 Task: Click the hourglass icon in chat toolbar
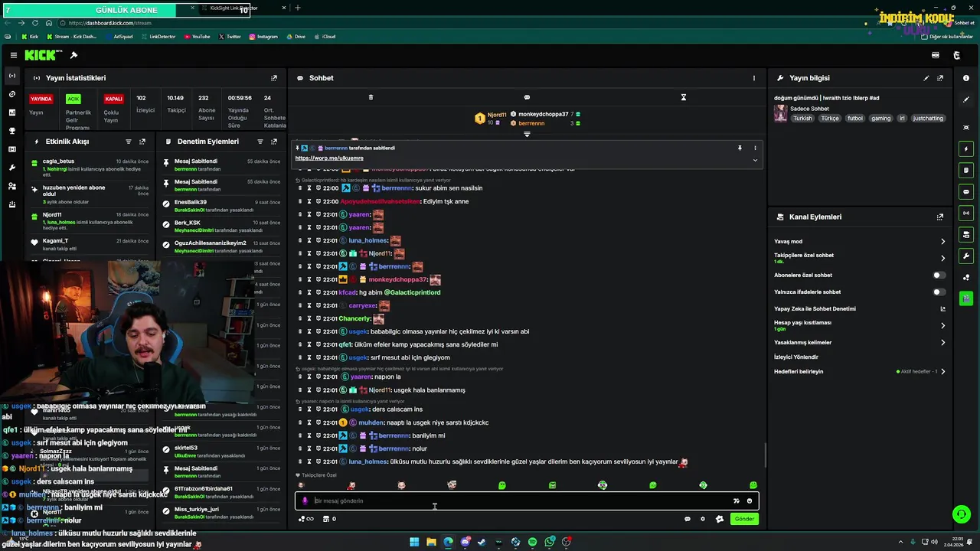(684, 97)
